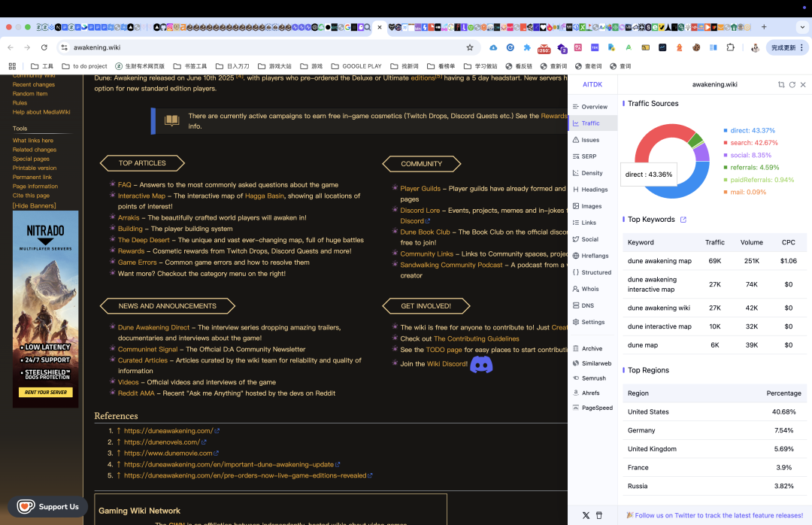Open the to do project bookmarks folder

84,66
